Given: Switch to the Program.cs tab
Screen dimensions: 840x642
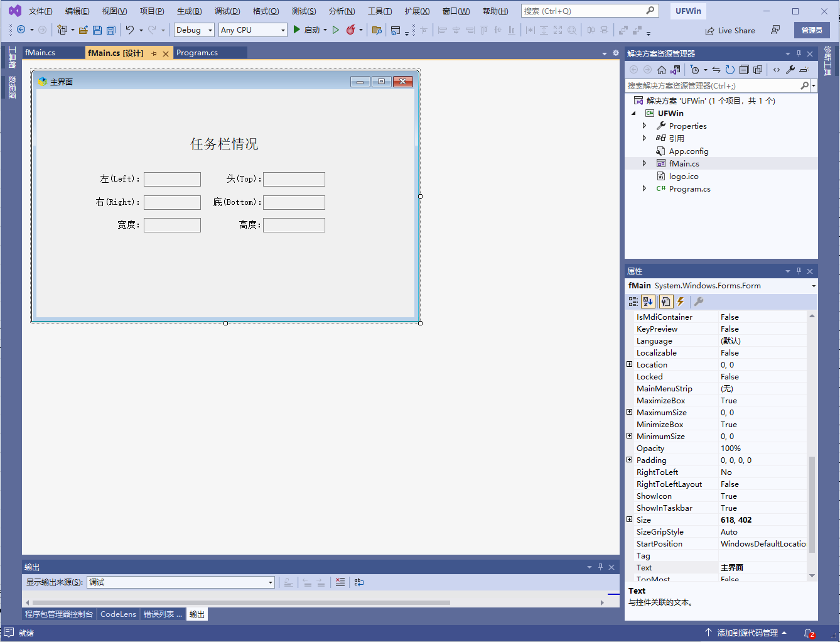Looking at the screenshot, I should pos(197,53).
